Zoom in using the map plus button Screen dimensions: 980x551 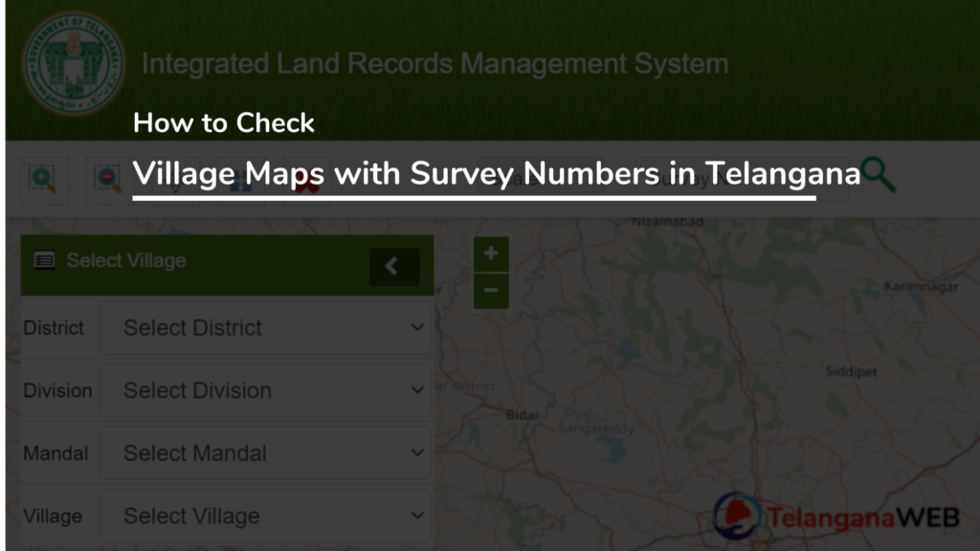click(x=491, y=253)
